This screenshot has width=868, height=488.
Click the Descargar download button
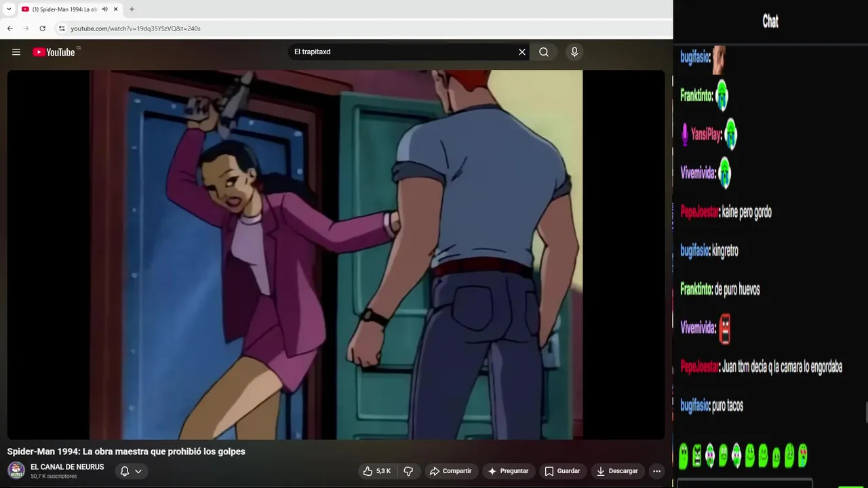click(x=617, y=471)
